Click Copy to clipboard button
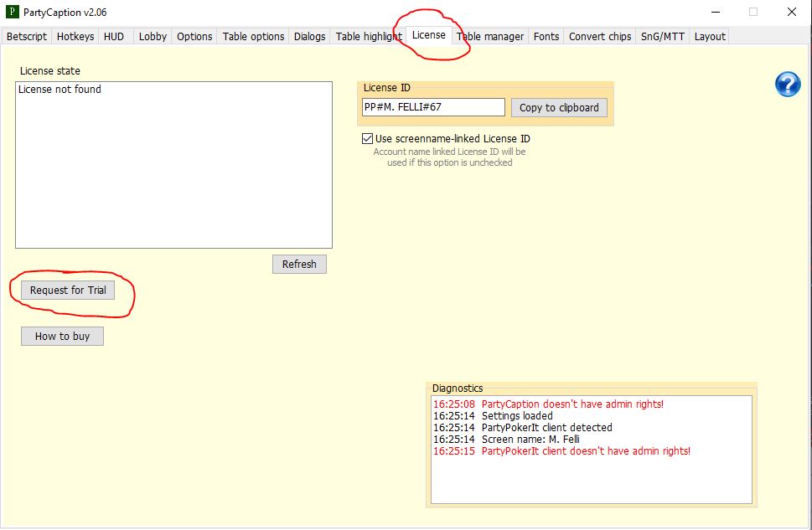Image resolution: width=812 pixels, height=530 pixels. click(x=559, y=108)
